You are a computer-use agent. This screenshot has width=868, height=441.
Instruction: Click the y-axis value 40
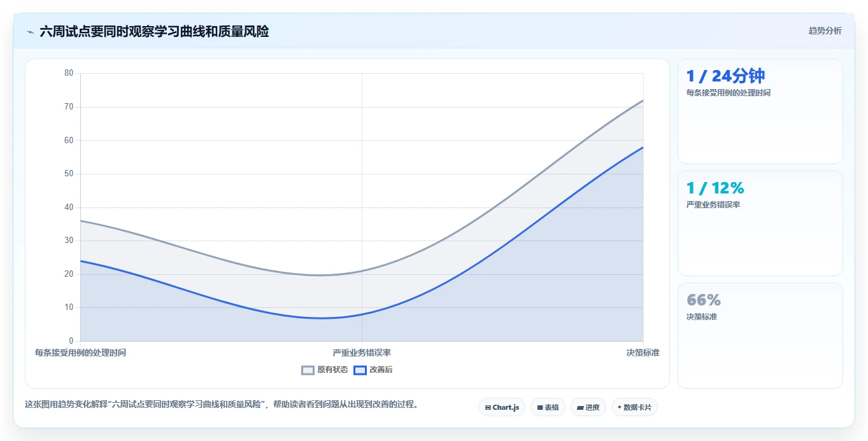click(69, 207)
